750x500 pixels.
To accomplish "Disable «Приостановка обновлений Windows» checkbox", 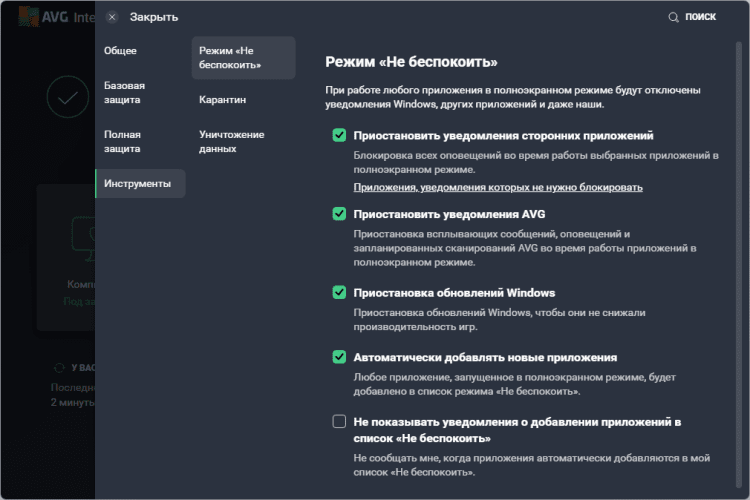I will point(339,292).
